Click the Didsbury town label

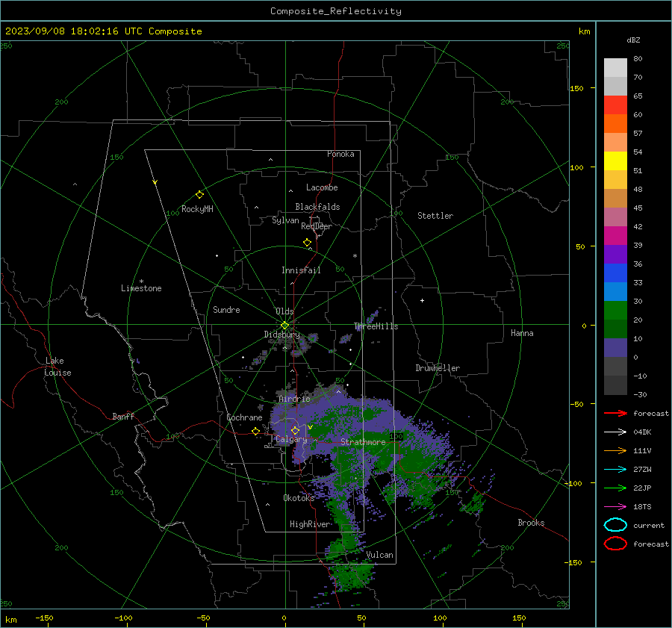click(x=281, y=335)
